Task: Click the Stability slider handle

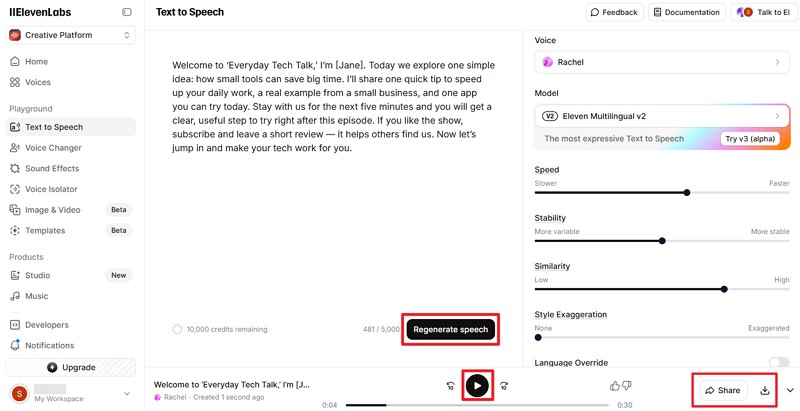Action: [x=662, y=241]
